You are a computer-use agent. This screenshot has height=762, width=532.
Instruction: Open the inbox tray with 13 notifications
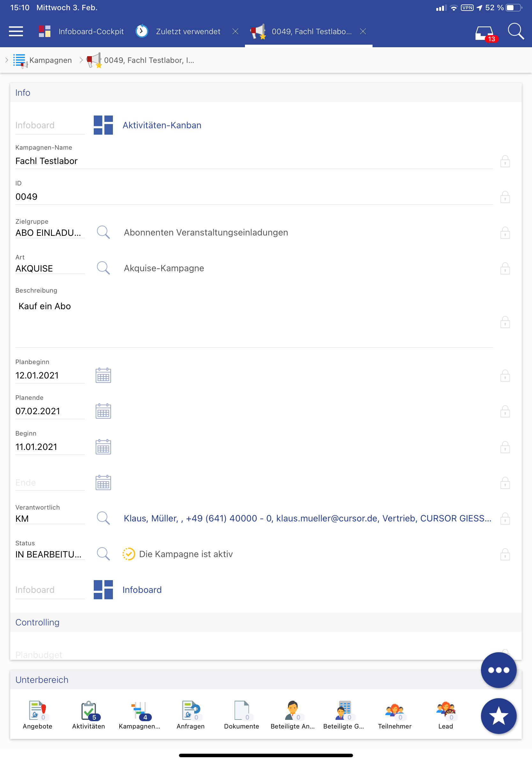(x=484, y=33)
